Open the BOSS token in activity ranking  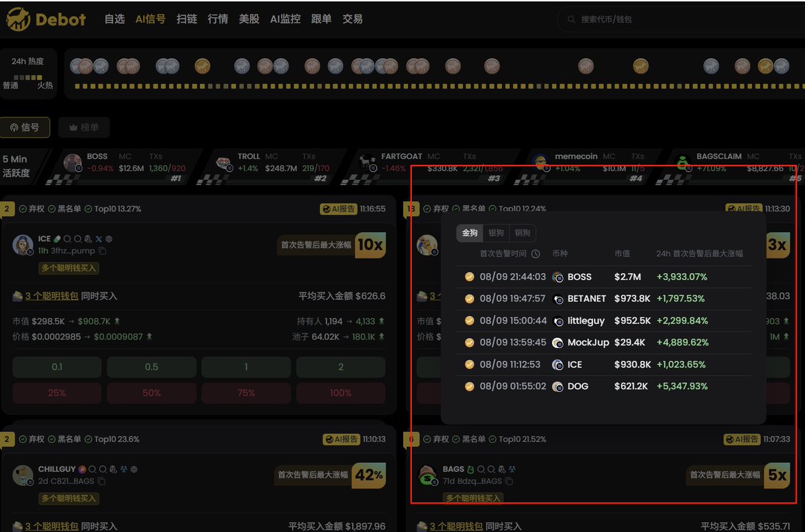(123, 166)
